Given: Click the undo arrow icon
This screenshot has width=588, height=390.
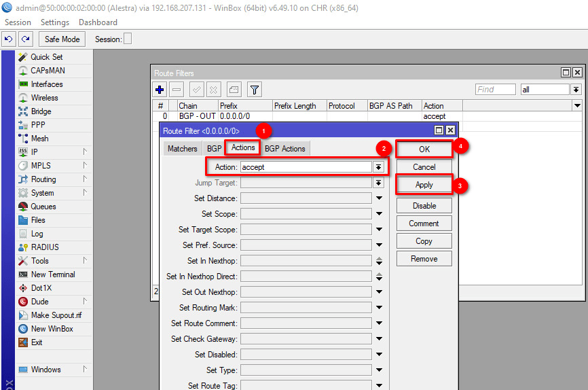Looking at the screenshot, I should coord(9,39).
